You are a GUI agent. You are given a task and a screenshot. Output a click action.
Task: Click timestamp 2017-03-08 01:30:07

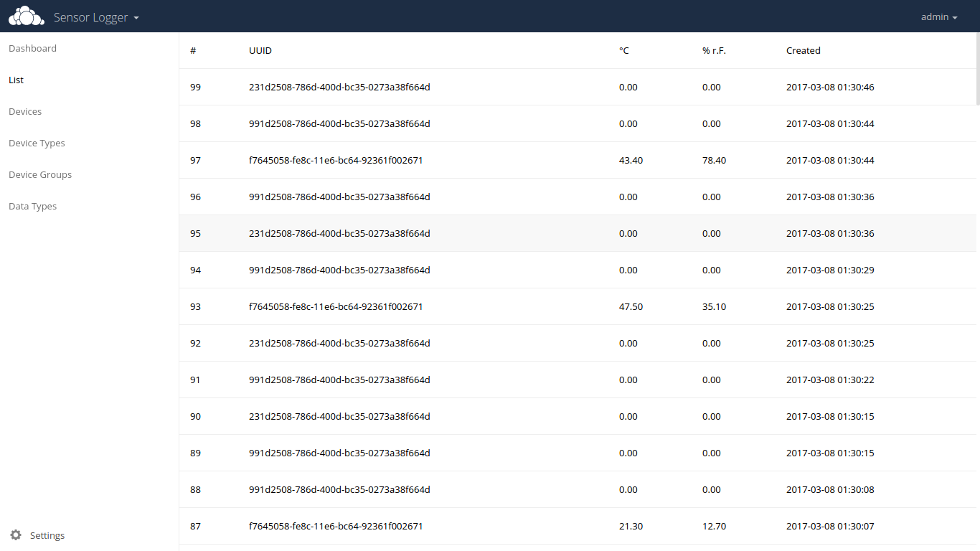(x=830, y=527)
